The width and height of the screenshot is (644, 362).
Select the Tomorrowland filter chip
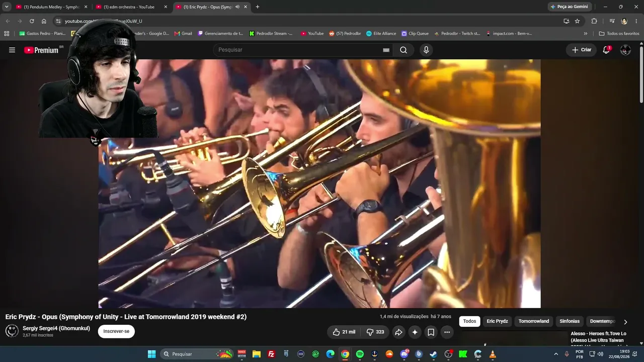click(534, 321)
